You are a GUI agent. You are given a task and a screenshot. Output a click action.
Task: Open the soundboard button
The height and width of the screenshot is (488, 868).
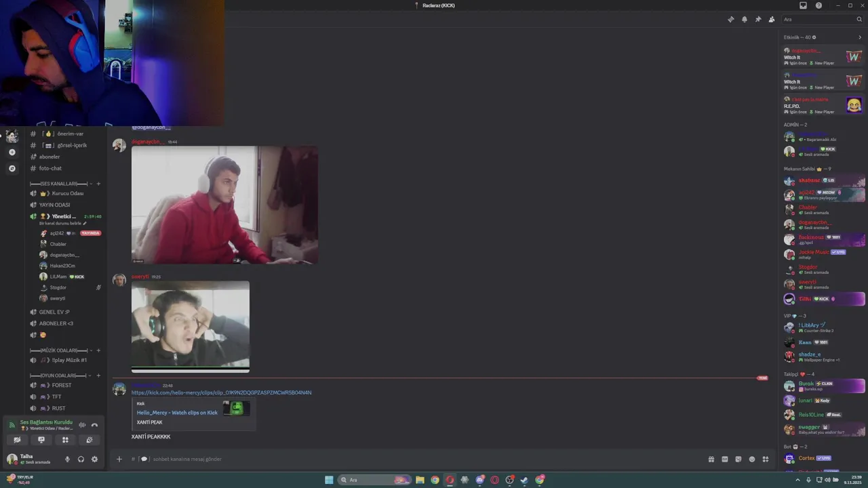[x=89, y=440]
